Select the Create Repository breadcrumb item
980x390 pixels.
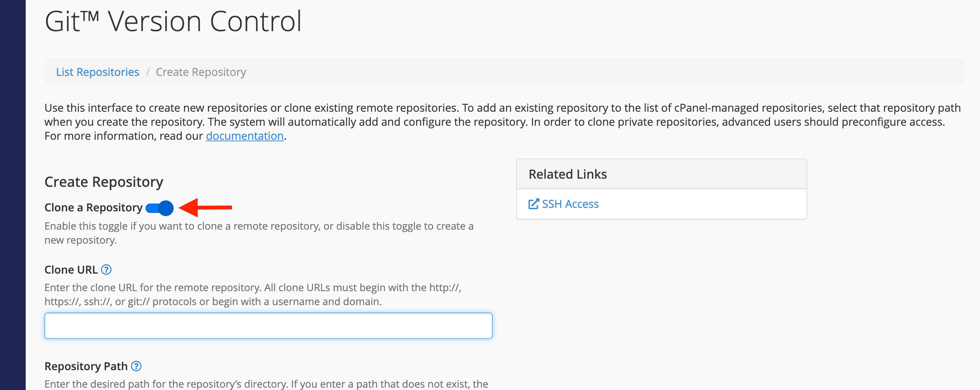point(201,72)
